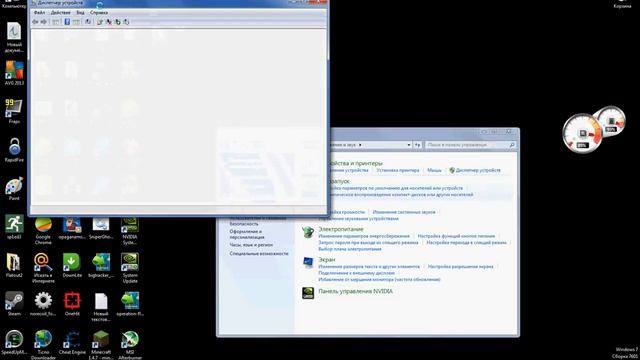Select the SpeedUpM desktop shortcut
The height and width of the screenshot is (360, 640).
point(14,342)
